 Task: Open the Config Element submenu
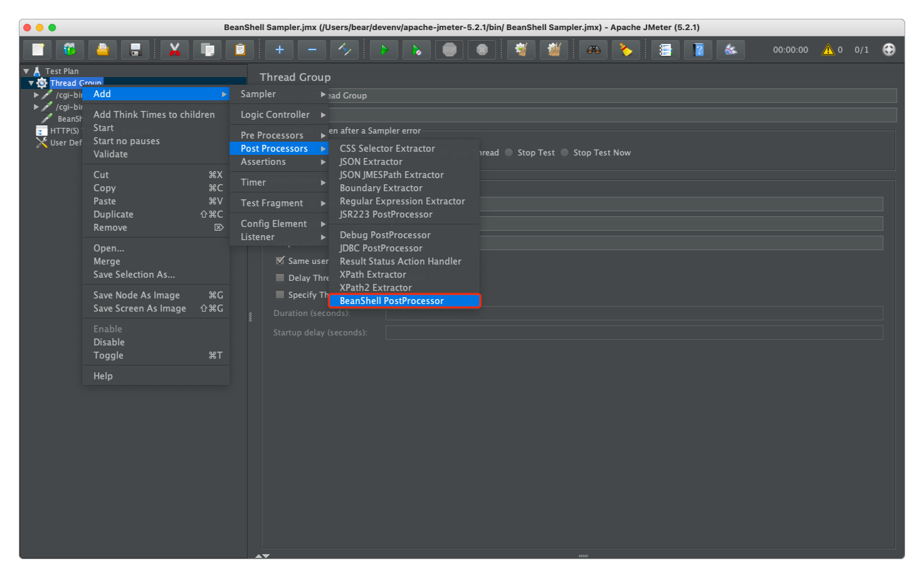pos(280,224)
